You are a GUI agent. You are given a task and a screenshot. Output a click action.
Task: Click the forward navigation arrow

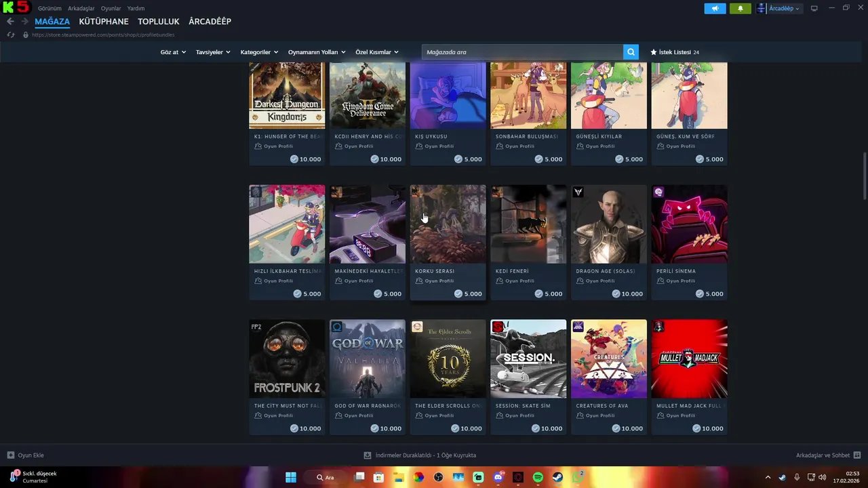pos(24,22)
